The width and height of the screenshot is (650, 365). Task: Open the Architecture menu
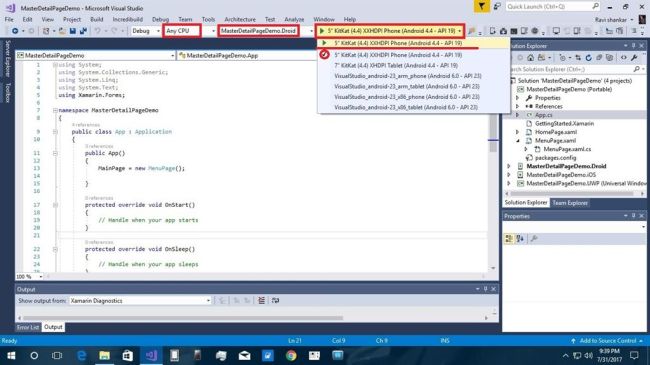tap(240, 19)
